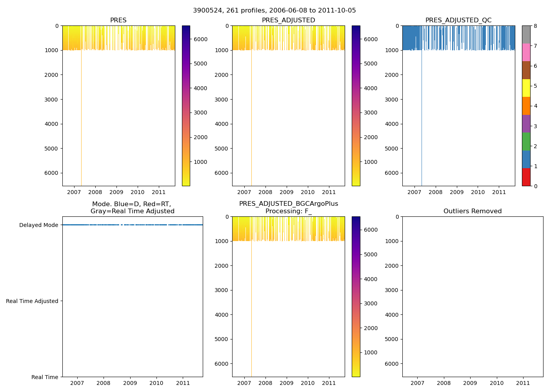Select the yellow QC flag swatch

coord(526,88)
